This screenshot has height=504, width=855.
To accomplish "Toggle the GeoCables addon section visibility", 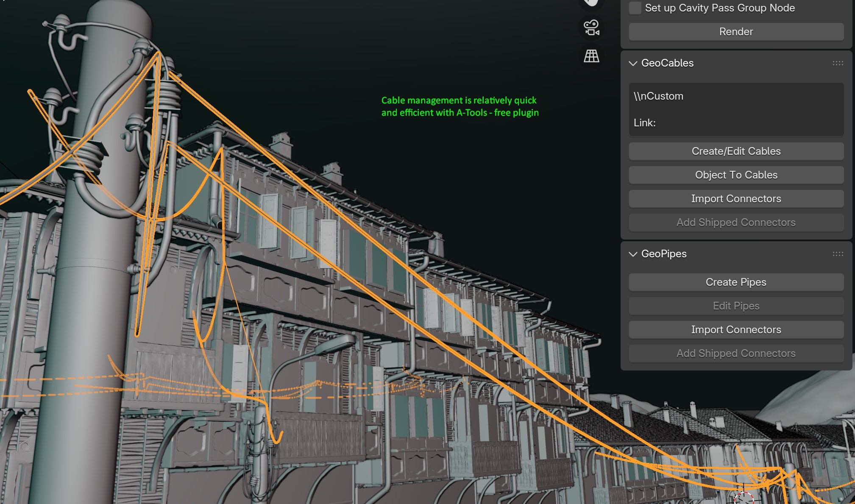I will [633, 63].
